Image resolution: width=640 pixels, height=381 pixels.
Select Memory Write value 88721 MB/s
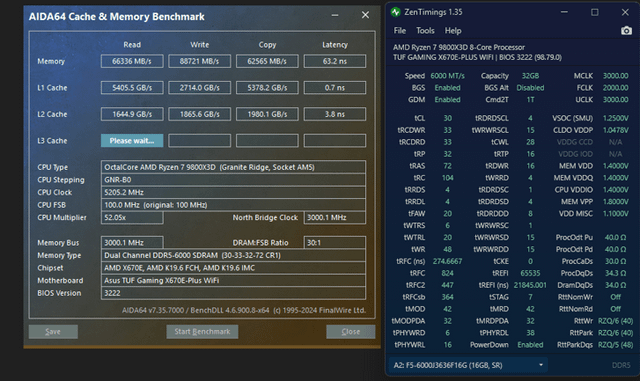pos(200,61)
